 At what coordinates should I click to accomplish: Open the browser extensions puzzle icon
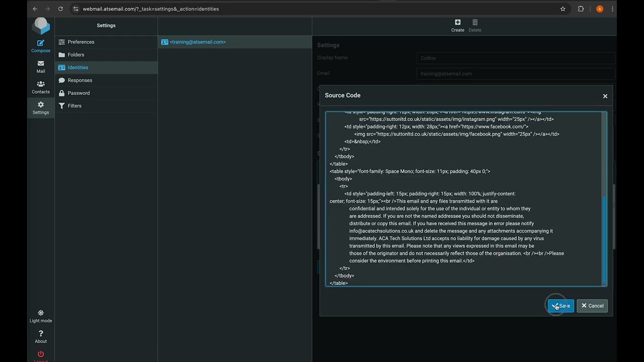[x=581, y=9]
